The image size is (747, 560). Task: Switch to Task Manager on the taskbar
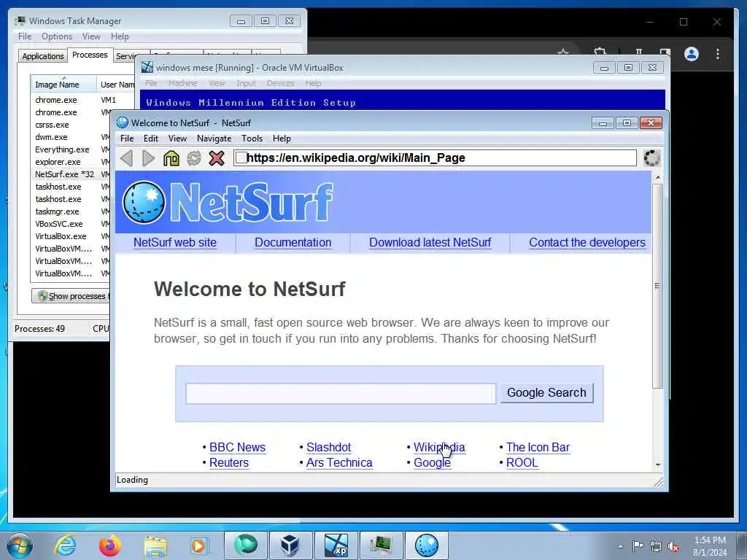(x=381, y=545)
